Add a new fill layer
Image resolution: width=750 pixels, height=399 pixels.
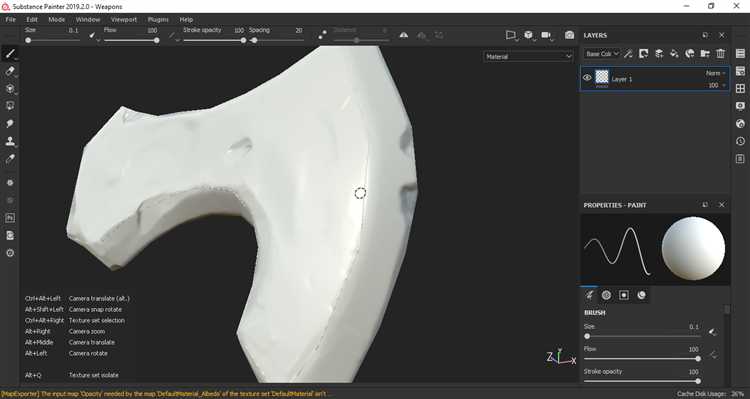tap(674, 54)
